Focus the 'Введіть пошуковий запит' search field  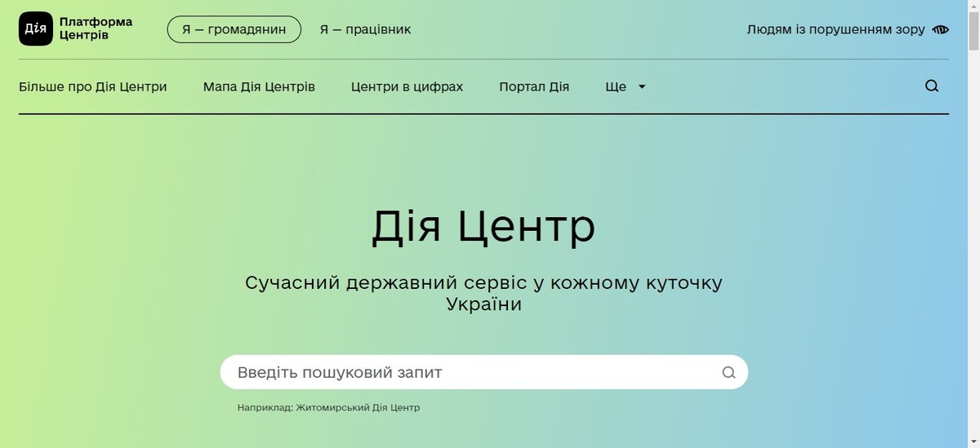pyautogui.click(x=484, y=373)
